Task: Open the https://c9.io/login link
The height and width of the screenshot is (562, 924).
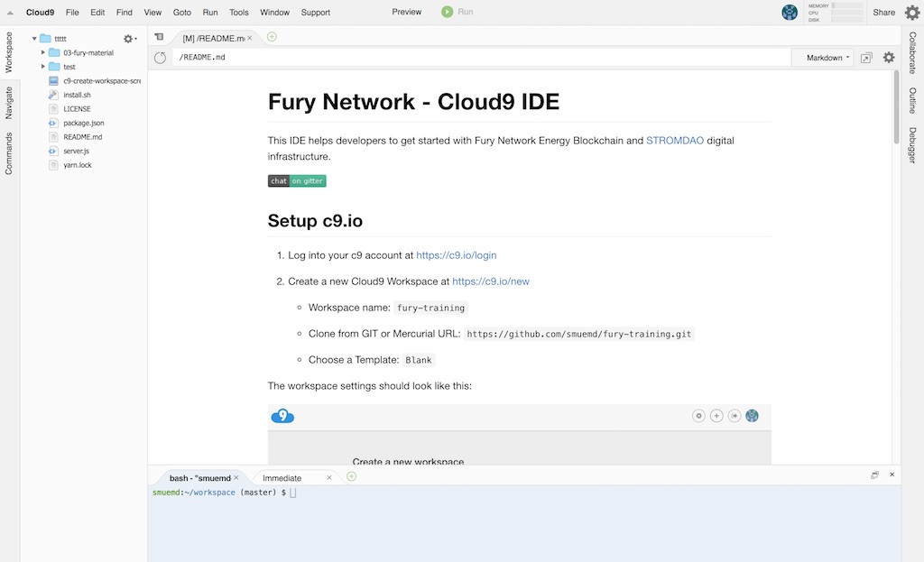Action: pos(456,255)
